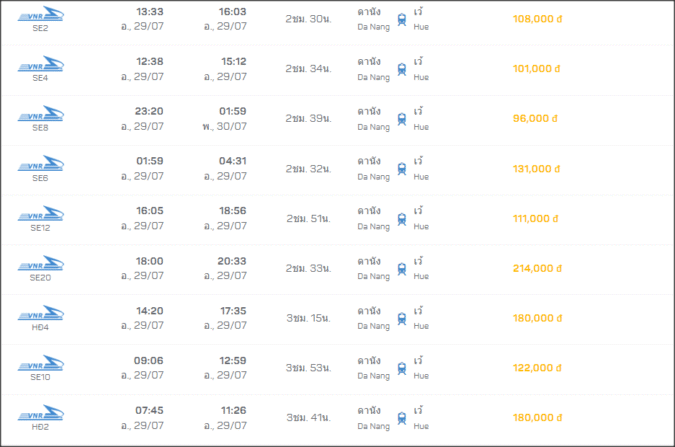Click the VNR logo for train SE4
Image resolution: width=675 pixels, height=447 pixels.
[x=39, y=63]
